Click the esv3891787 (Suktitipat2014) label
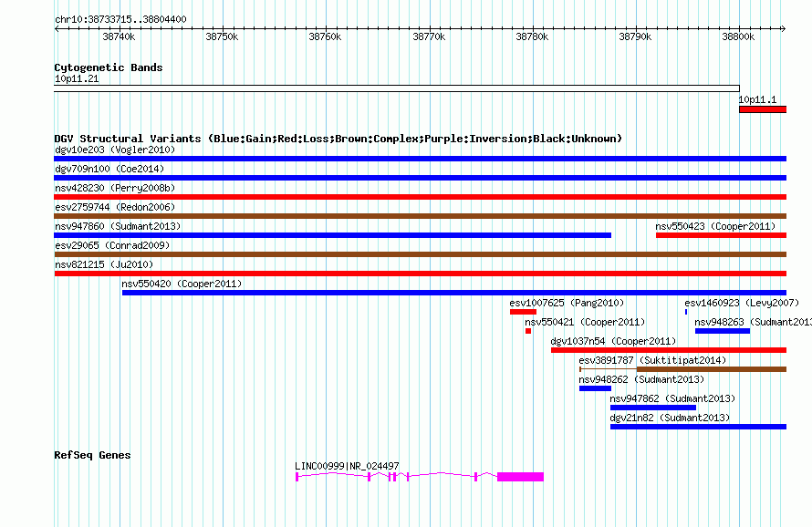This screenshot has height=527, width=812. pyautogui.click(x=652, y=360)
